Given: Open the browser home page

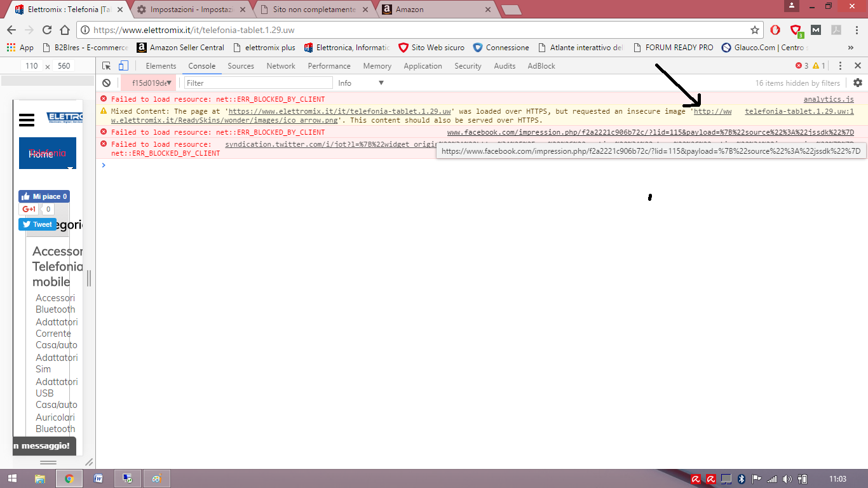Looking at the screenshot, I should 65,30.
